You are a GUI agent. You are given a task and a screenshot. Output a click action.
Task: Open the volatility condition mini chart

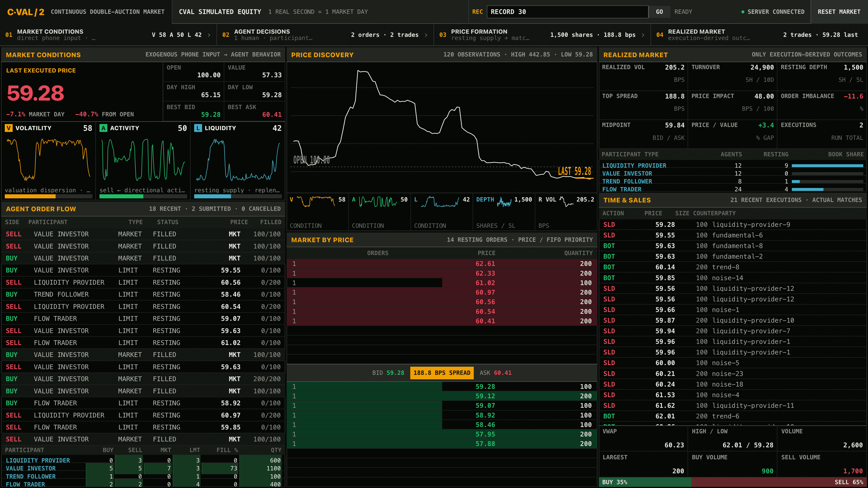(x=317, y=212)
